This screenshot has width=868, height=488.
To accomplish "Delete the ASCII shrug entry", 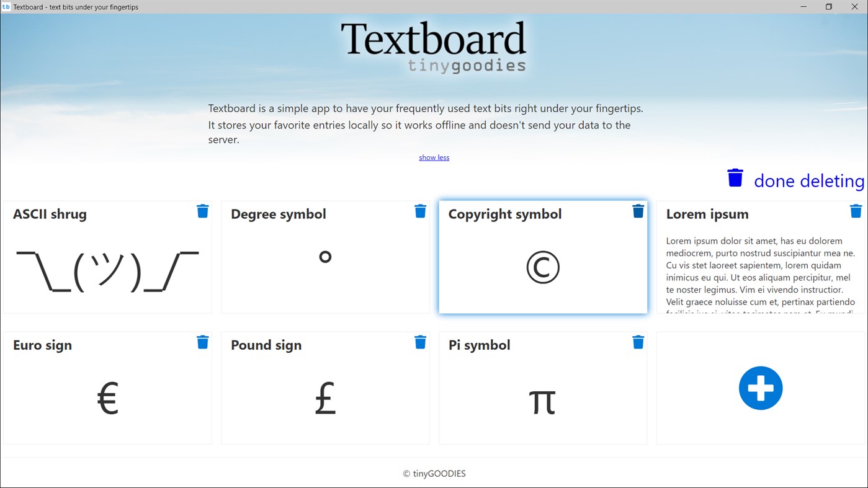I will pyautogui.click(x=202, y=211).
